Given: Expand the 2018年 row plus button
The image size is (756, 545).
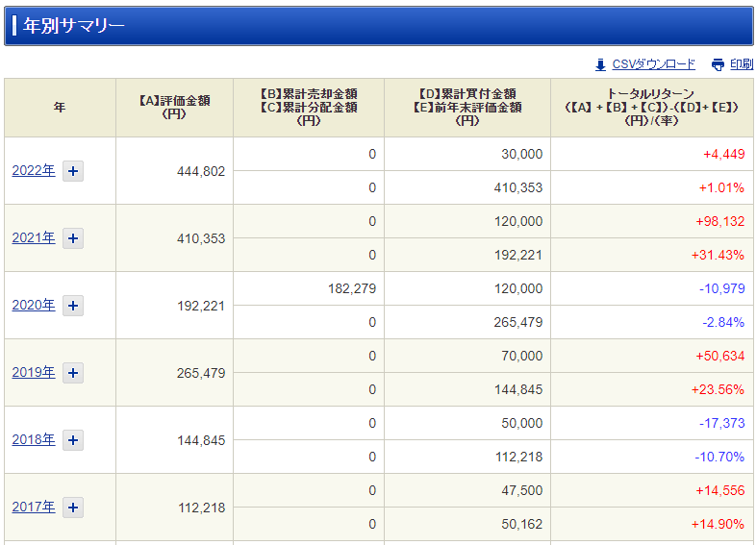Looking at the screenshot, I should [73, 440].
